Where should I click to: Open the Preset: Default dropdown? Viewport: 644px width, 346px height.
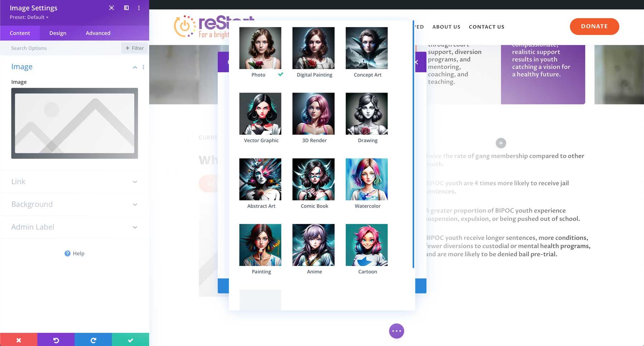pyautogui.click(x=27, y=17)
